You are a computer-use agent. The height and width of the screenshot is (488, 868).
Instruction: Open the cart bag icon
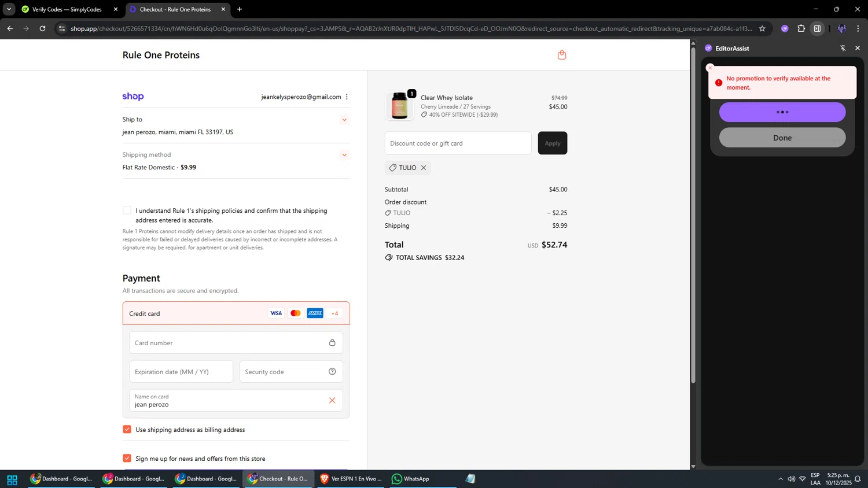(x=561, y=55)
